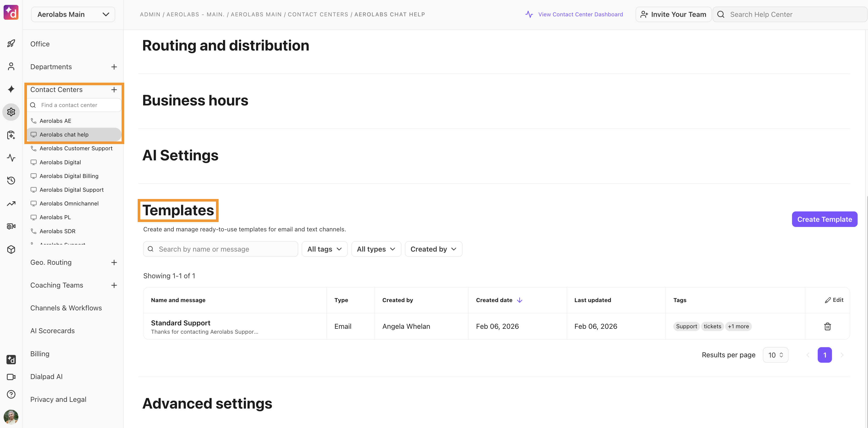Image resolution: width=868 pixels, height=428 pixels.
Task: Add a new Contact Center with plus icon
Action: (114, 90)
